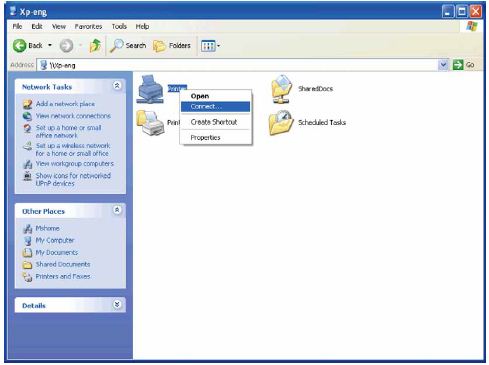Viewport: 489px width, 365px height.
Task: Expand the address bar dropdown
Action: [x=443, y=65]
